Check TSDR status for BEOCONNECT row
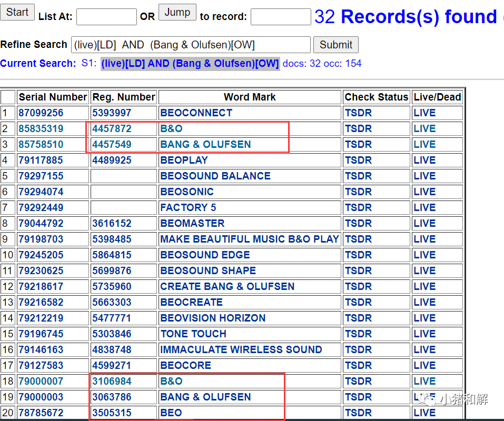Image resolution: width=504 pixels, height=421 pixels. coord(358,113)
